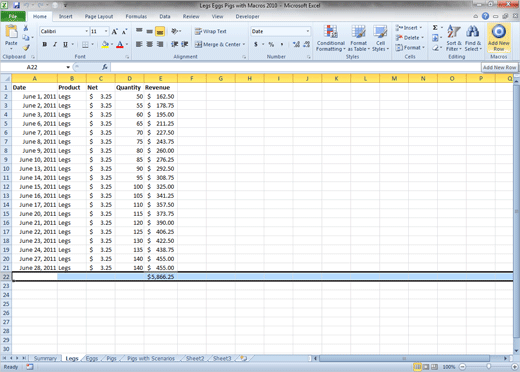Open Conditional Formatting menu
This screenshot has width=520, height=372.
(x=331, y=38)
